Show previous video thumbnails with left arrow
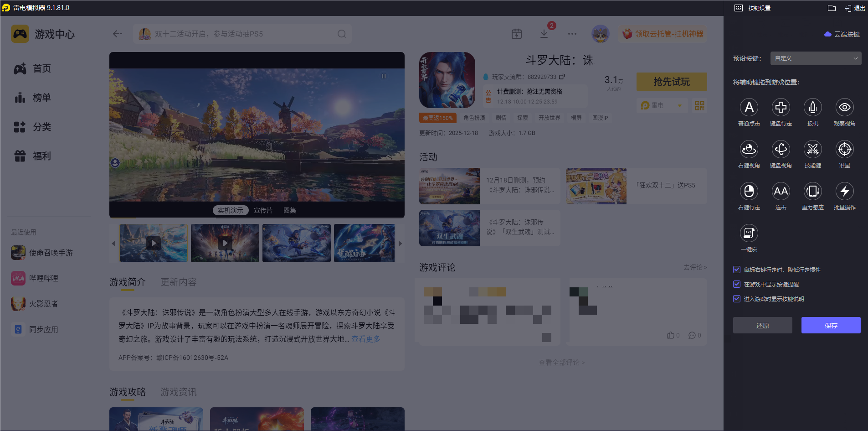 [113, 244]
